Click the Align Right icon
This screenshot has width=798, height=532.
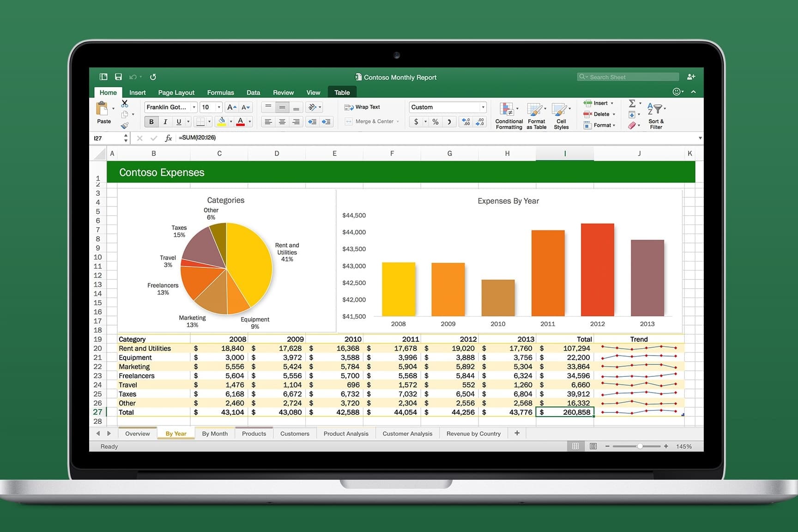(296, 121)
